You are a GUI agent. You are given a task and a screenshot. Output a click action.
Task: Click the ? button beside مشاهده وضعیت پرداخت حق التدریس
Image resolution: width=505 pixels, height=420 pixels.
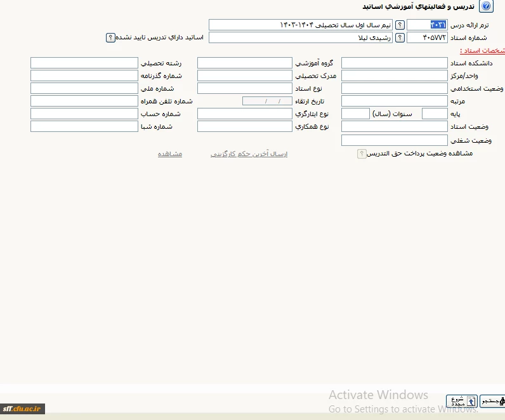(362, 154)
